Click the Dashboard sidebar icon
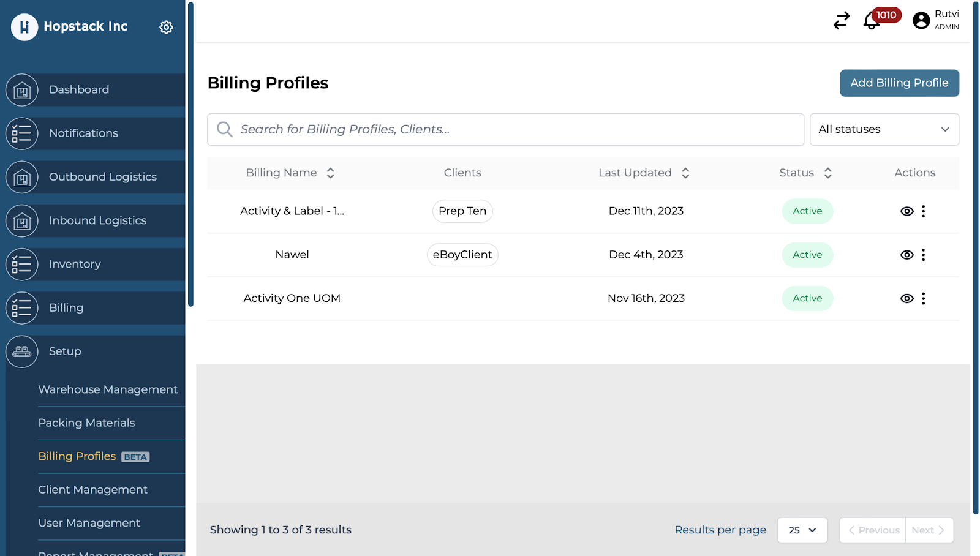Image resolution: width=980 pixels, height=556 pixels. point(22,90)
